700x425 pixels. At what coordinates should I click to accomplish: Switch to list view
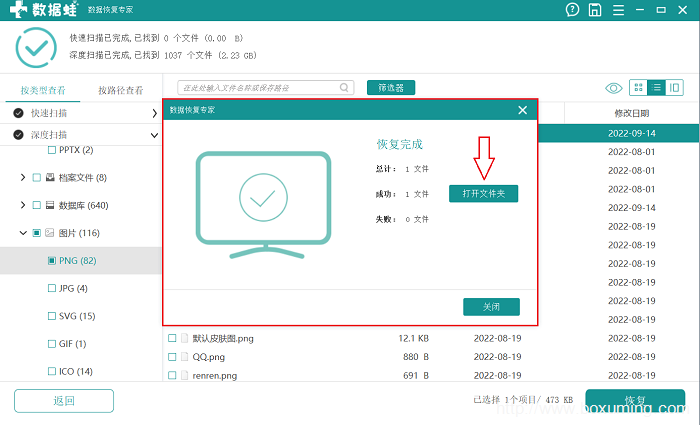(x=656, y=88)
